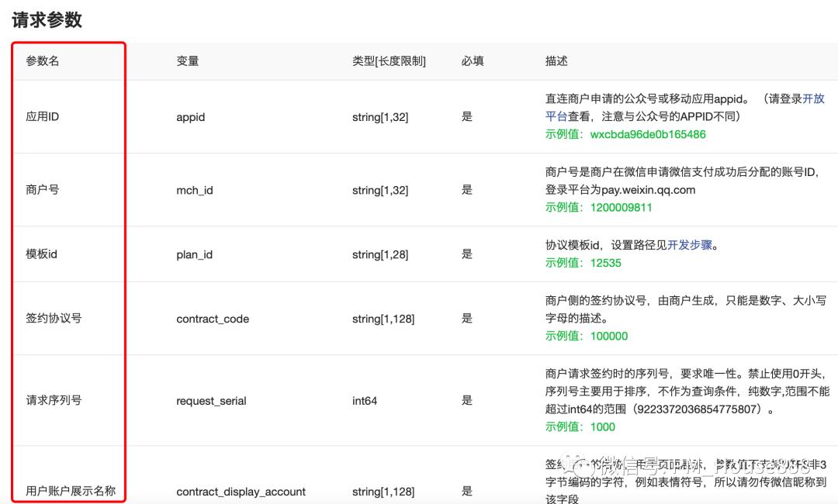838x504 pixels.
Task: Open the 开放平台 link in appid description
Action: tap(813, 98)
